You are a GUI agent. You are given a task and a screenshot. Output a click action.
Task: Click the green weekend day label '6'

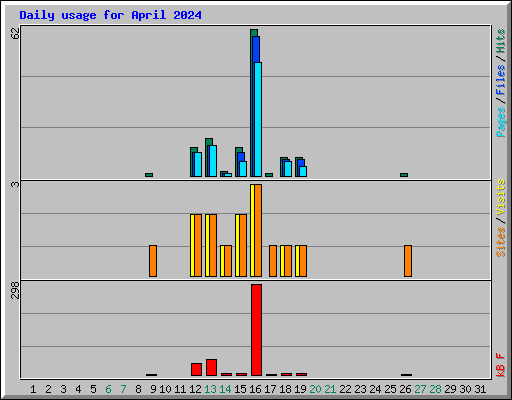[108, 389]
